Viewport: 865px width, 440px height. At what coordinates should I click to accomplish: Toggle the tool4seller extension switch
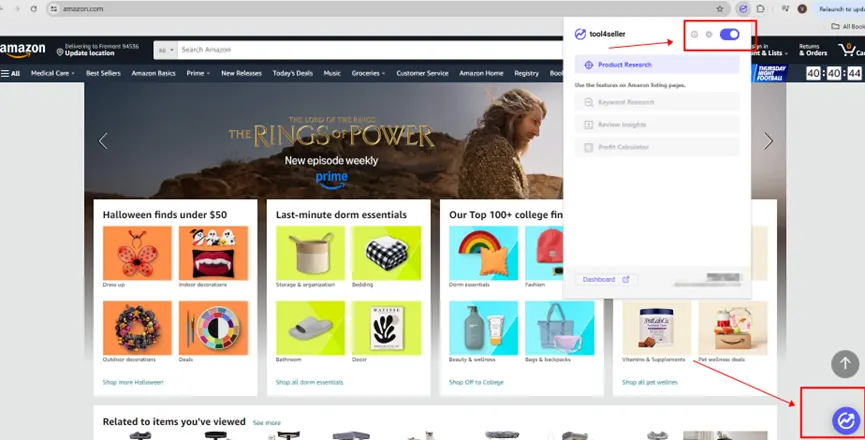729,34
